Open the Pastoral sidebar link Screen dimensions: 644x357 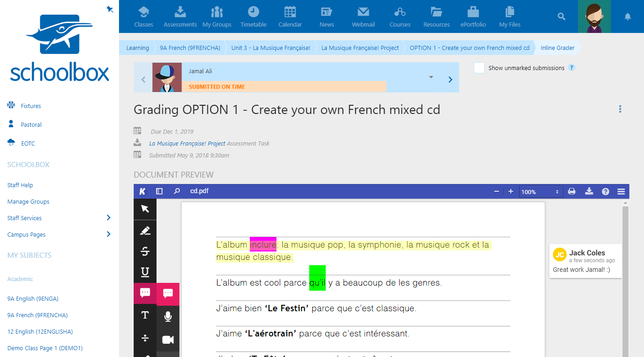31,124
